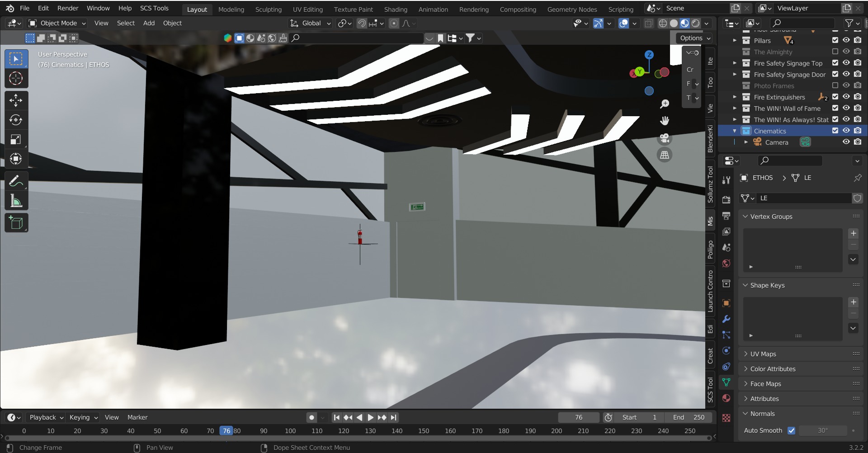Enable The Almighty collection checkbox
Viewport: 868px width, 453px height.
pos(835,52)
